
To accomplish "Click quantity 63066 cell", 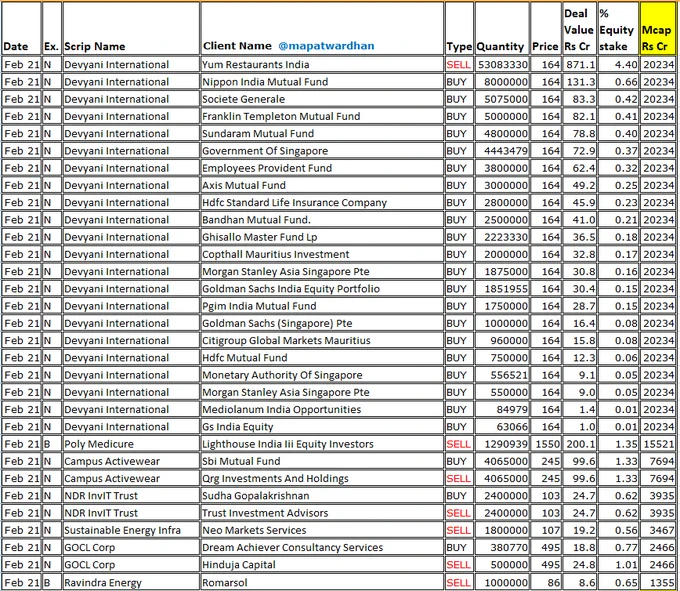I will point(502,427).
